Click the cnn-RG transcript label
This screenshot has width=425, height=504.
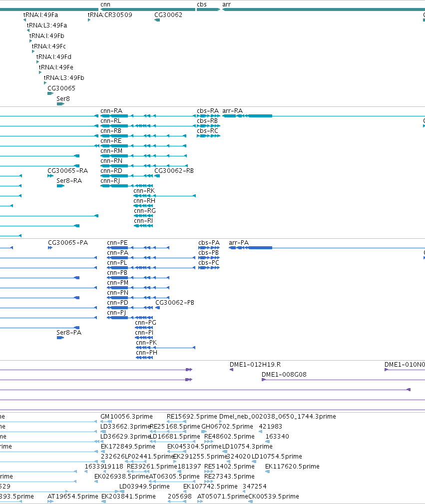click(x=145, y=211)
